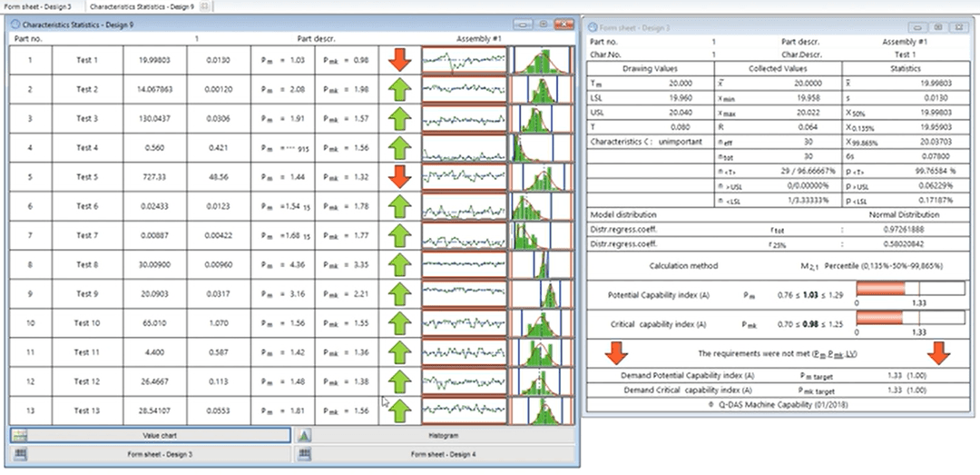
Task: Click the Characteristics Statistics window title icon
Action: 15,25
